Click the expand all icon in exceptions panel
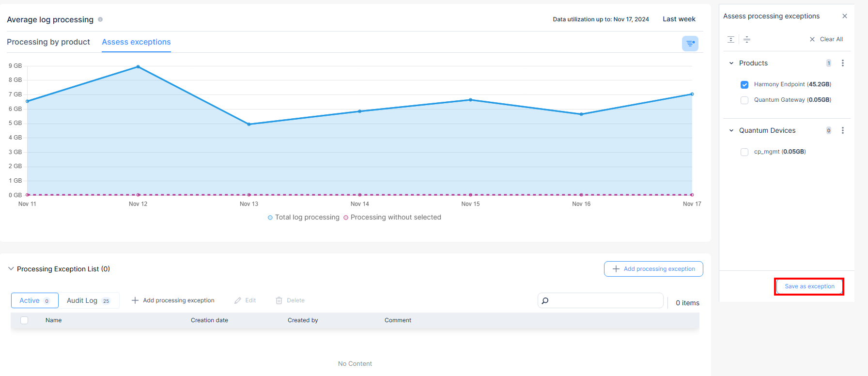The height and width of the screenshot is (376, 868). tap(731, 39)
